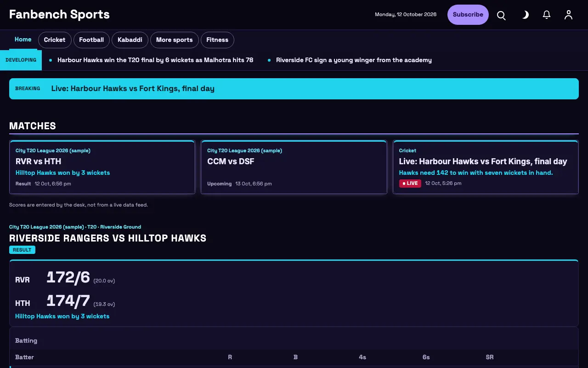
Task: Click the Subscribe button
Action: tap(468, 15)
